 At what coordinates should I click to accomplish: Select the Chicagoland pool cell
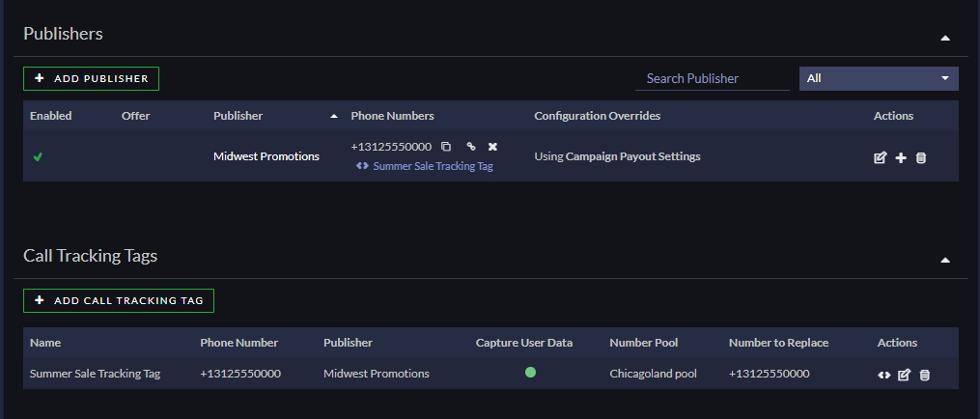click(653, 374)
